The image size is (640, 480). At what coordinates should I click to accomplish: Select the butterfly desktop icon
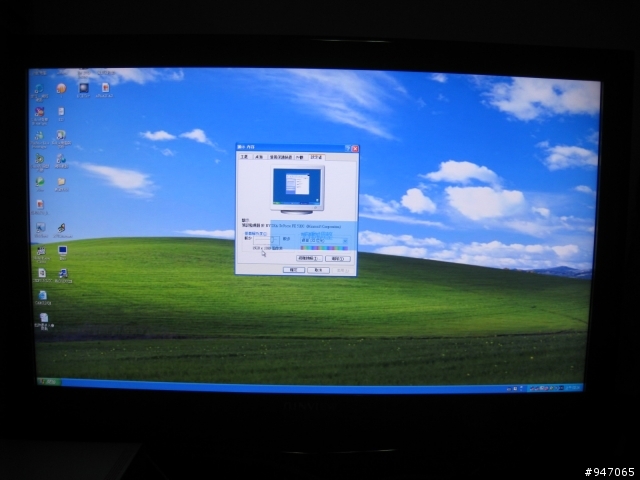(61, 228)
